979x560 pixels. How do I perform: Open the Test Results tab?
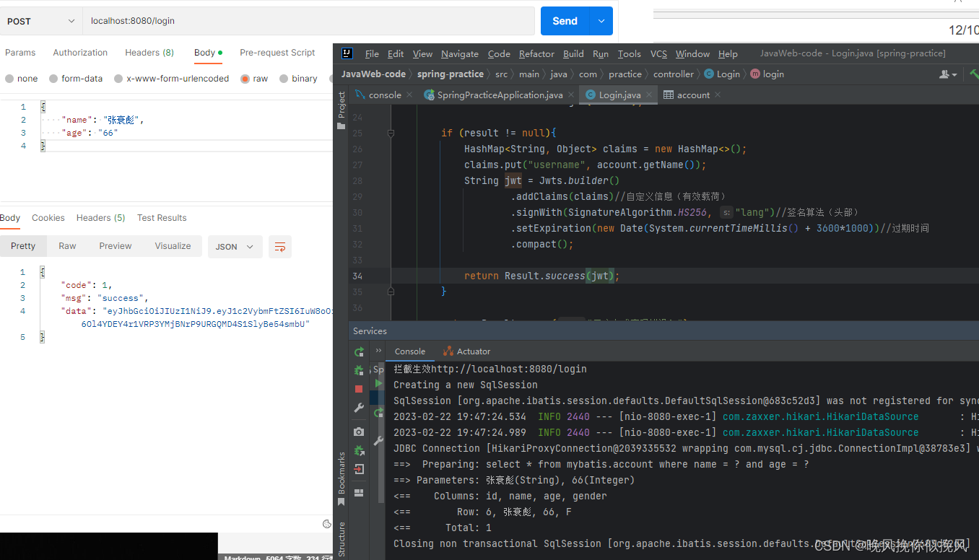pyautogui.click(x=162, y=218)
